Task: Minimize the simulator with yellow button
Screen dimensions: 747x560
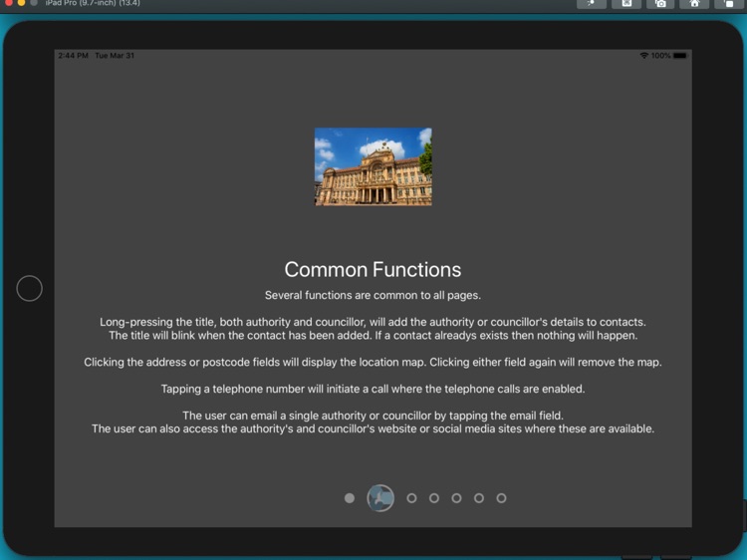Action: (21, 2)
